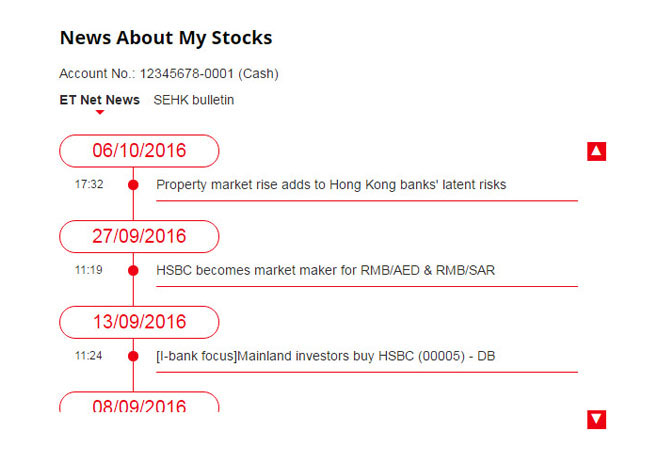The image size is (650, 462).
Task: Click the 06/10/2016 date pill
Action: click(139, 151)
